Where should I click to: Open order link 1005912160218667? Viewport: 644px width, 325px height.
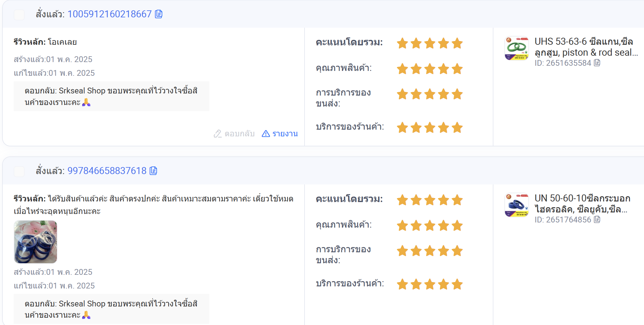pyautogui.click(x=110, y=14)
